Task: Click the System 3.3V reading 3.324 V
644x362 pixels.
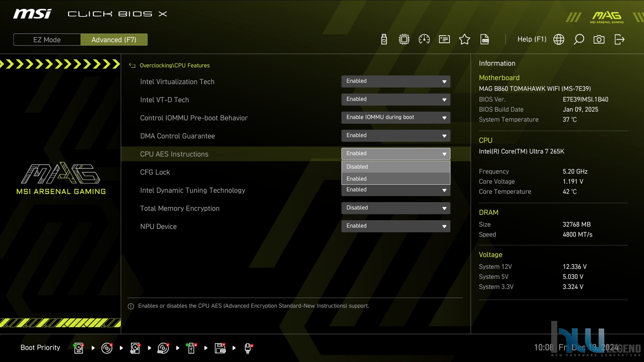Action: [x=573, y=287]
